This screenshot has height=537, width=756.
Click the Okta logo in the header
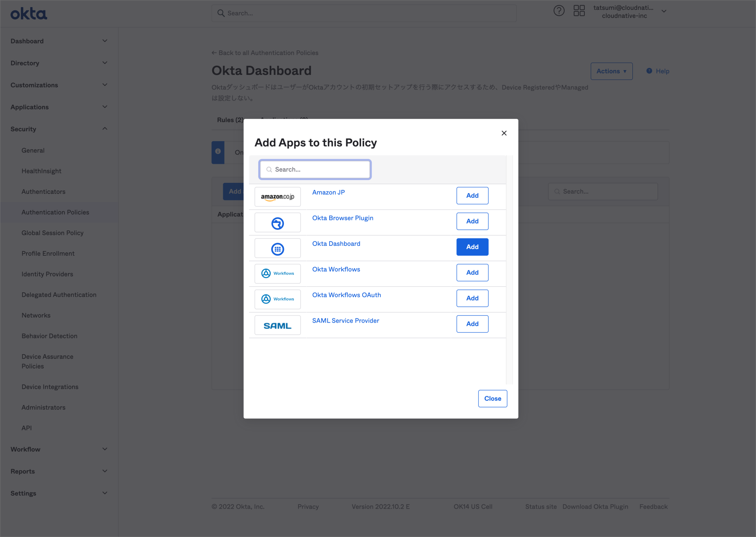point(28,13)
